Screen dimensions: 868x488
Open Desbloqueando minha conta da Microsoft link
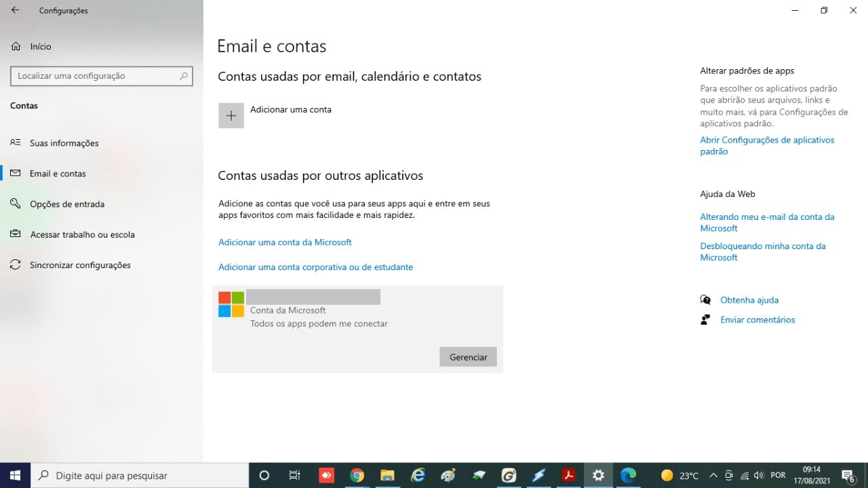point(763,252)
